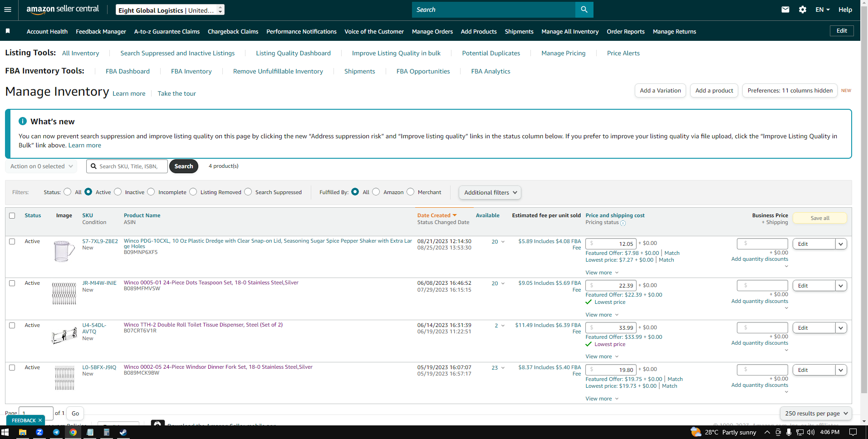The height and width of the screenshot is (439, 868).
Task: Choose the Search Suppressed status radio
Action: click(248, 192)
